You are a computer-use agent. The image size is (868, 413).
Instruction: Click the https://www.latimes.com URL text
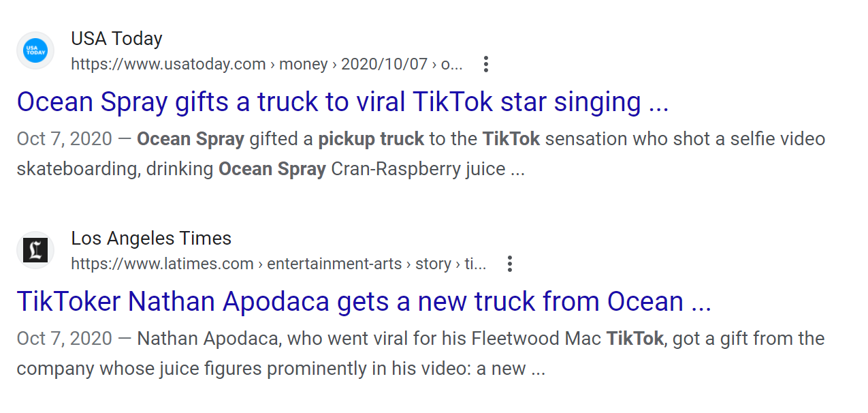162,264
